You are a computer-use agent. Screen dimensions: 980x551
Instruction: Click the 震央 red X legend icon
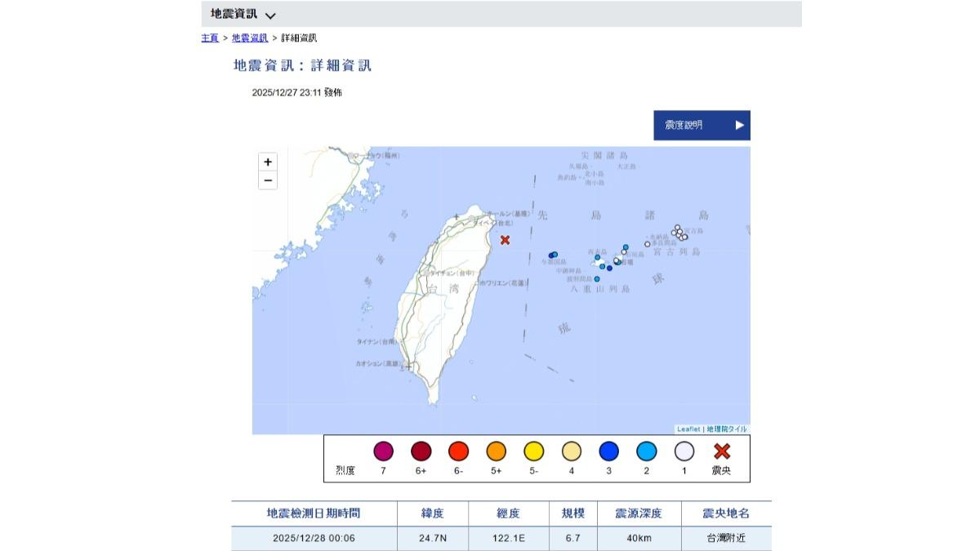tap(722, 451)
